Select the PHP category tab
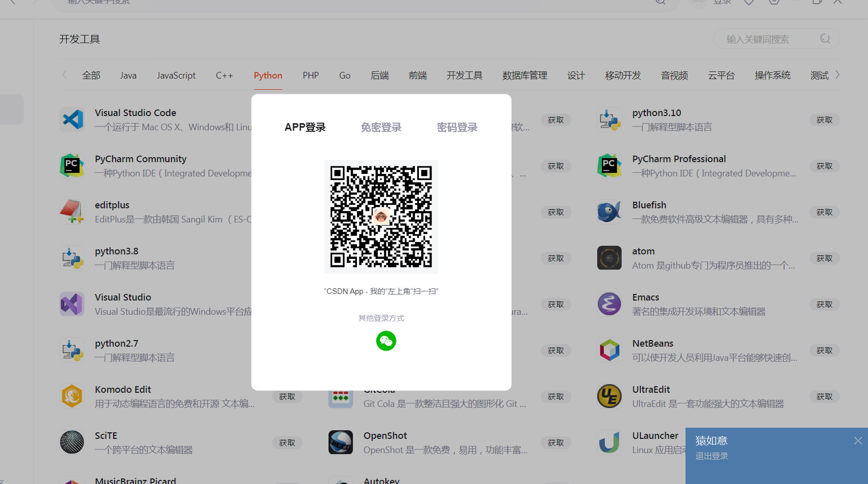Viewport: 868px width, 484px height. (311, 76)
